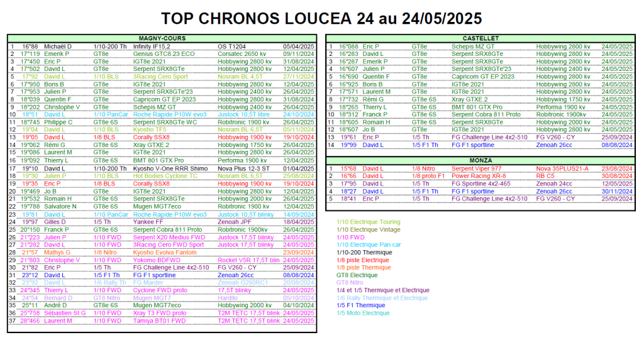Select the Xray T3 FWD proto cell
This screenshot has height=340, width=644.
[x=160, y=313]
